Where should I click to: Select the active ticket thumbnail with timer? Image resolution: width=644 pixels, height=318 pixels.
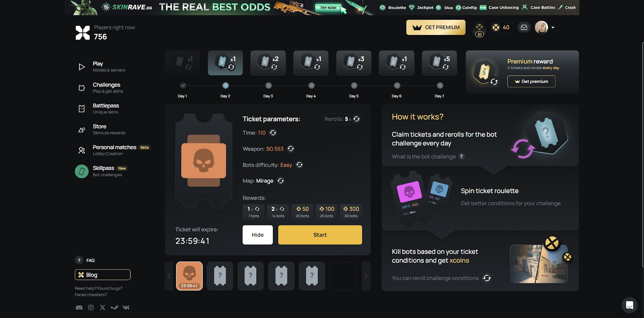click(x=190, y=276)
